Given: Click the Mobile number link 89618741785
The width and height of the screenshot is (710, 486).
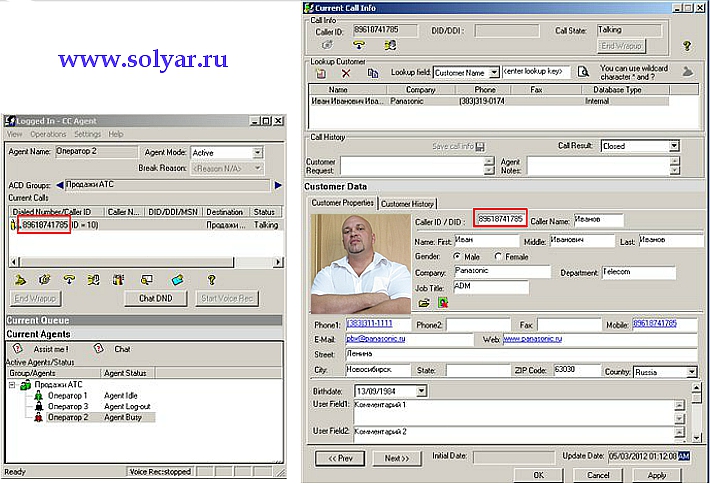Looking at the screenshot, I should point(654,323).
